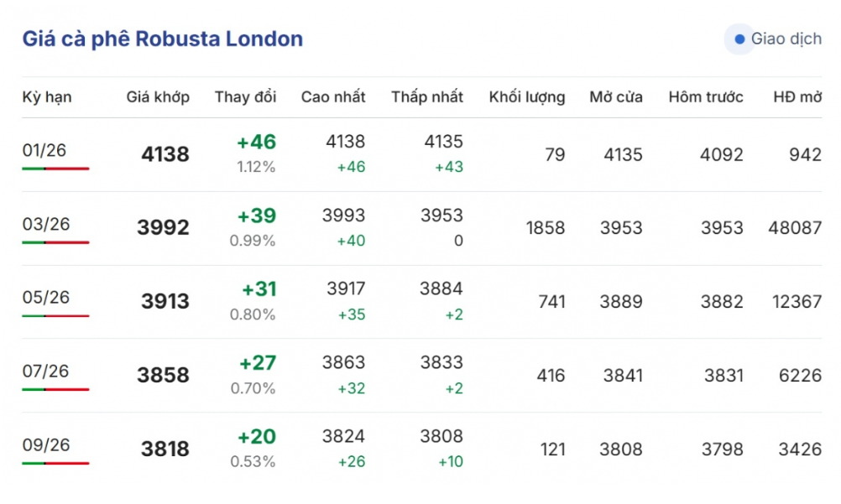
Task: Click the Giá khớp column header
Action: click(x=158, y=97)
